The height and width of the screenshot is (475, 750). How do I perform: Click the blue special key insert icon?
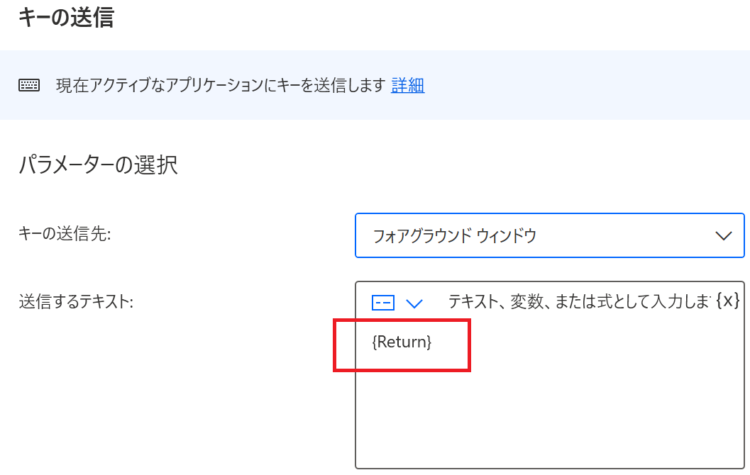pyautogui.click(x=383, y=302)
